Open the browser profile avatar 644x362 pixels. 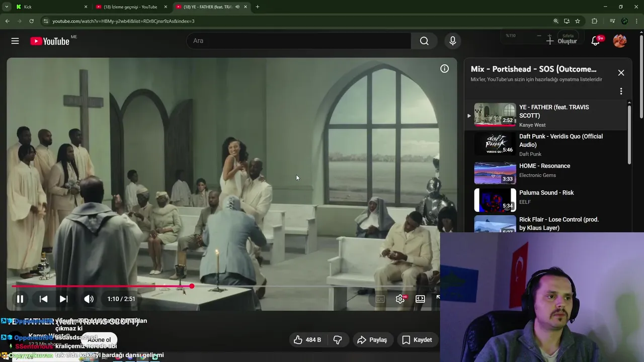point(624,21)
